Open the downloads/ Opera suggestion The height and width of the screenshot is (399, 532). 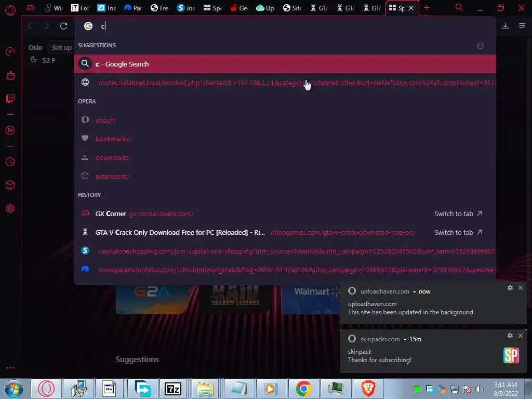285,157
